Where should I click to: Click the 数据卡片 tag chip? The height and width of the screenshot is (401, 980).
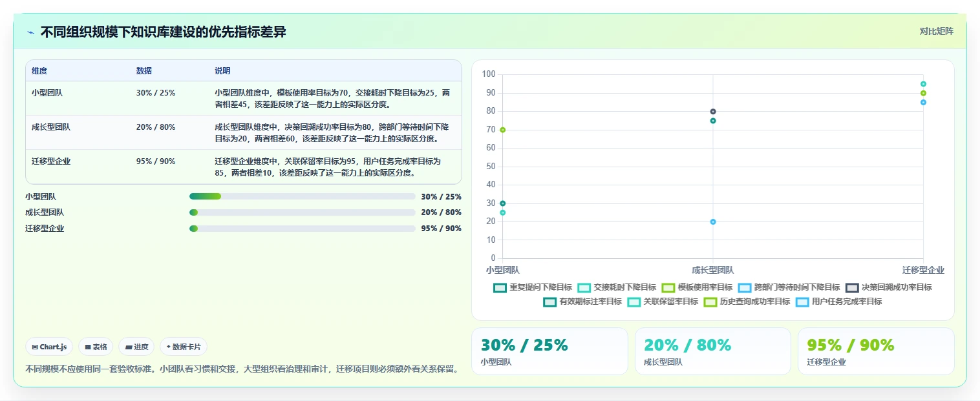[x=184, y=347]
